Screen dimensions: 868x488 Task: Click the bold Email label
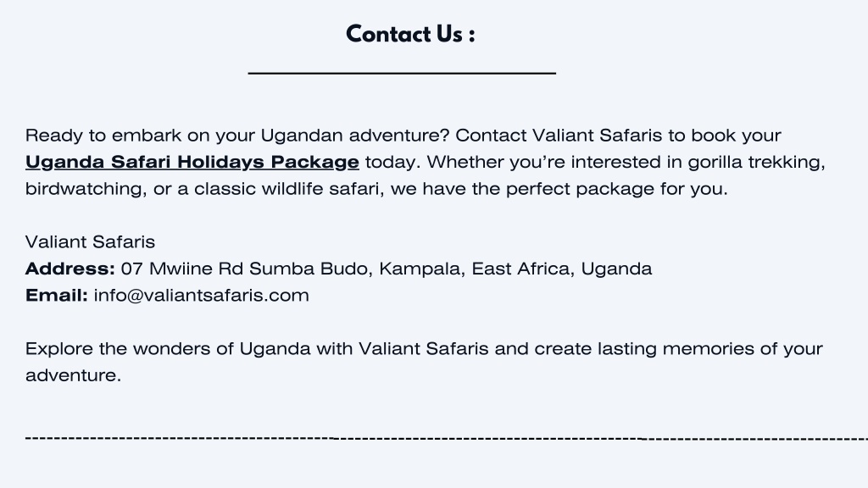pos(57,296)
